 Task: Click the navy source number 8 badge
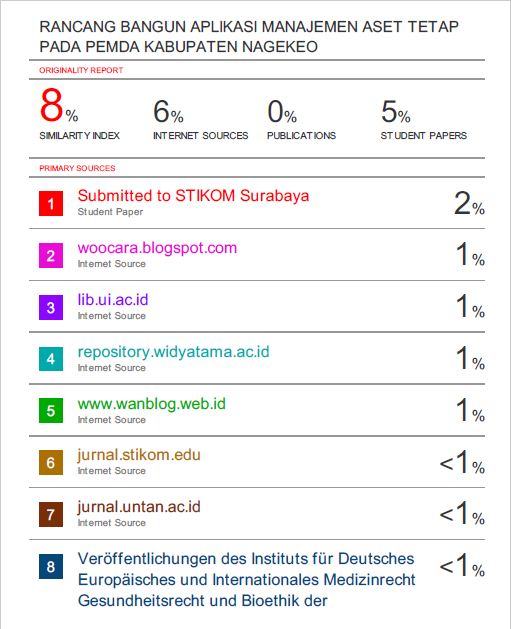click(51, 566)
